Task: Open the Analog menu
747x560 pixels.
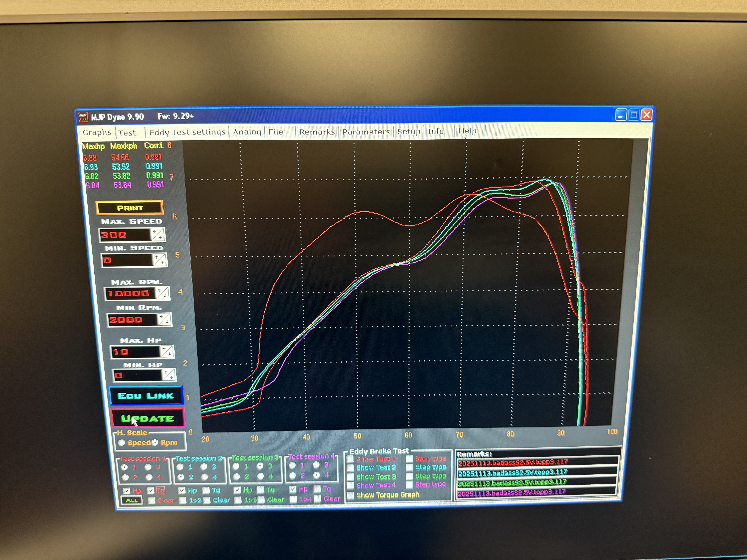Action: [x=247, y=132]
